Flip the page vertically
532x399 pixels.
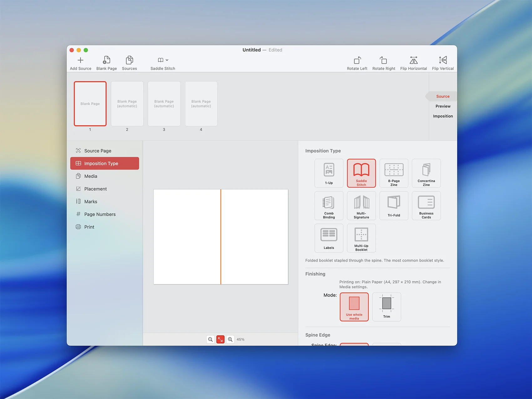442,60
